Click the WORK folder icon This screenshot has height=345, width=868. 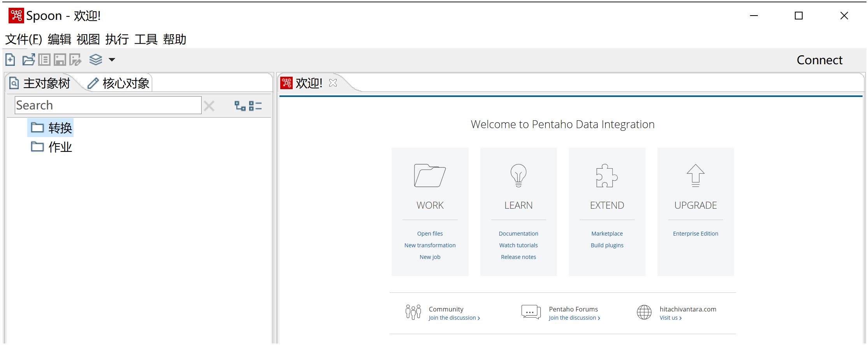(430, 175)
